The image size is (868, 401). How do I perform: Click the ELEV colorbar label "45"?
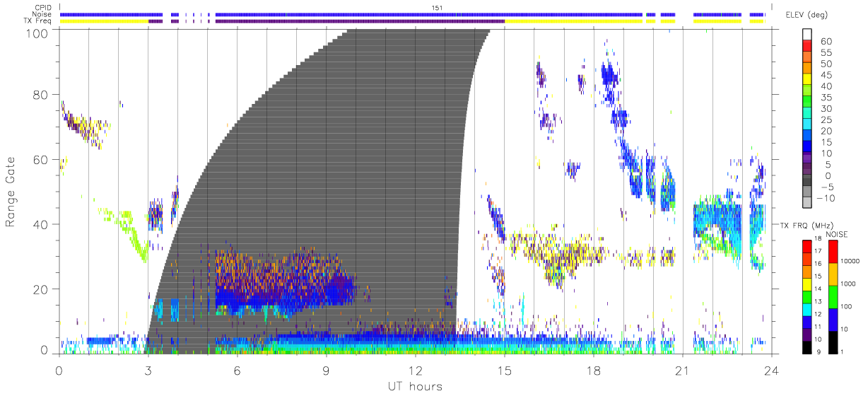pyautogui.click(x=826, y=75)
